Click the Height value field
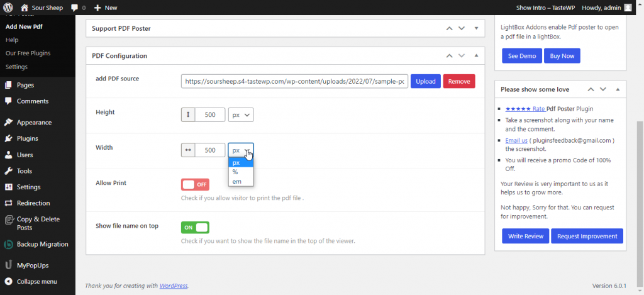 click(210, 114)
